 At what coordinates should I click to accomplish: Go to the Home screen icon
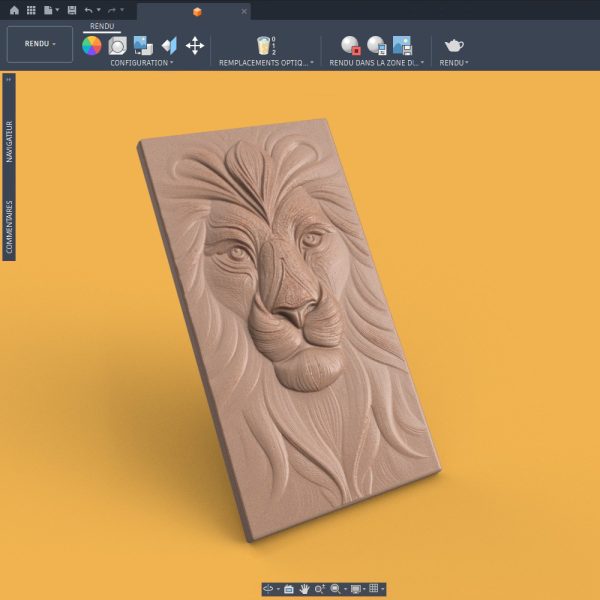click(x=14, y=10)
